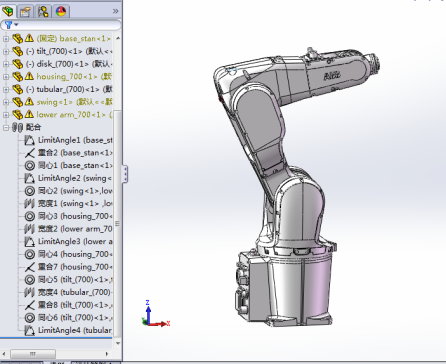Select the 重合7 coincident mate icon

(x=30, y=267)
